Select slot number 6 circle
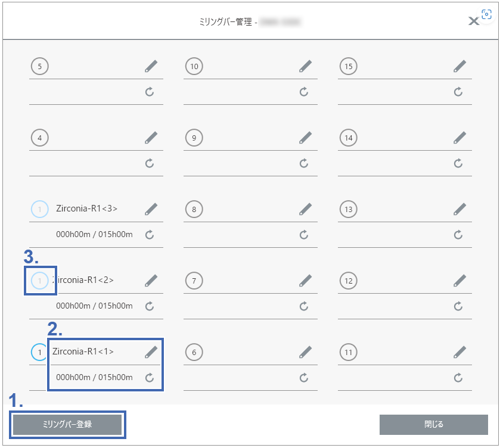 point(194,353)
